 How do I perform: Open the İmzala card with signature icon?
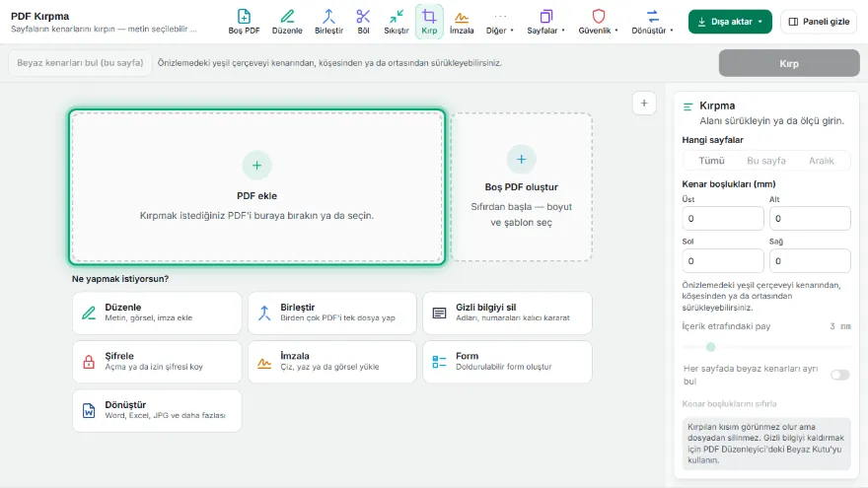(x=332, y=361)
